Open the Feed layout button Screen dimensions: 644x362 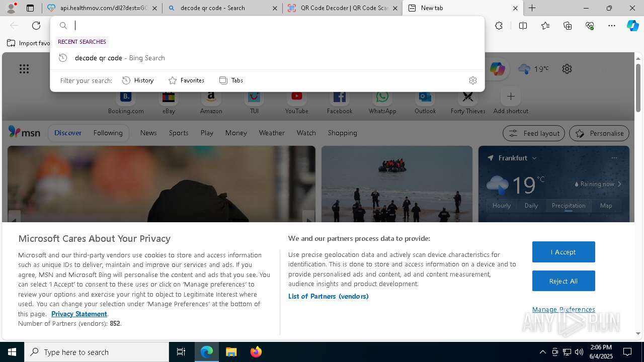(x=533, y=133)
